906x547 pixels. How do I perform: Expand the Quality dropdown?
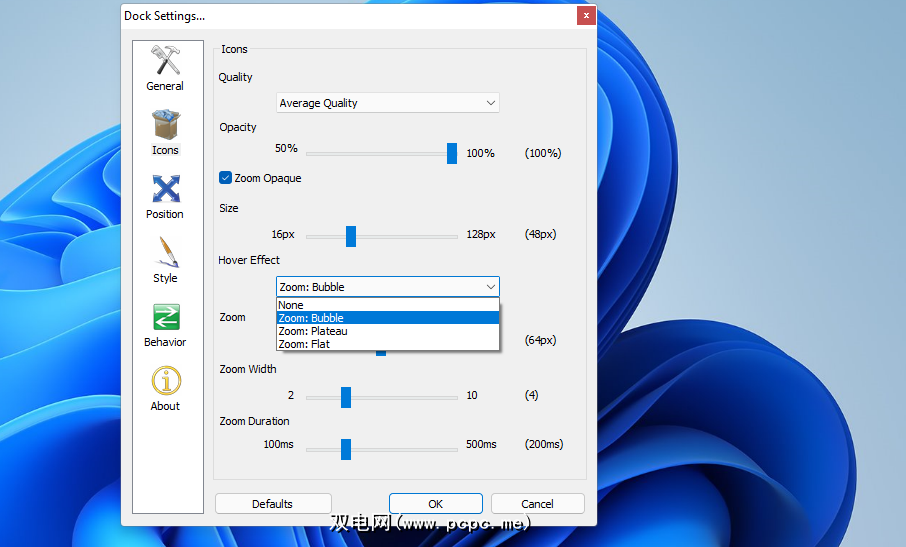pyautogui.click(x=387, y=103)
